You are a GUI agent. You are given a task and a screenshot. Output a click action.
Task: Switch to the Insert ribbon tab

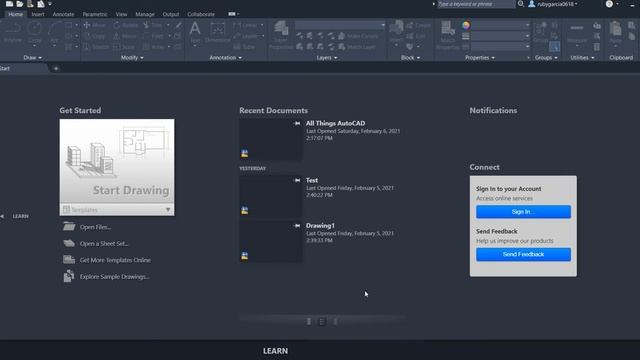click(x=38, y=14)
